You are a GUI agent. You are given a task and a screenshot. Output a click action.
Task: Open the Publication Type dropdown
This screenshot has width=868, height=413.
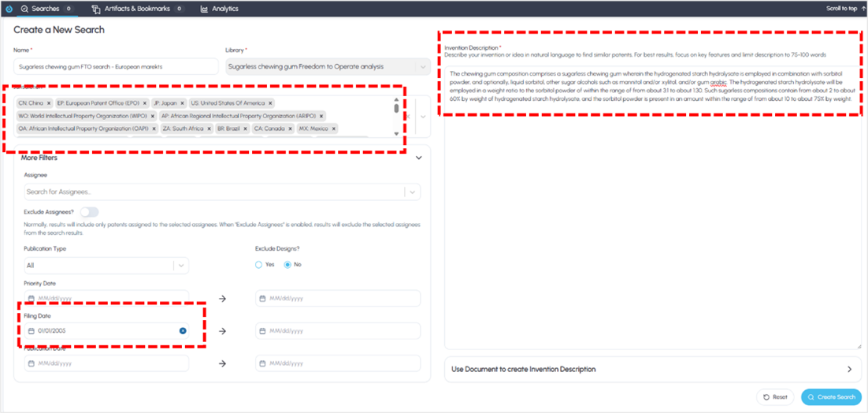coord(106,265)
